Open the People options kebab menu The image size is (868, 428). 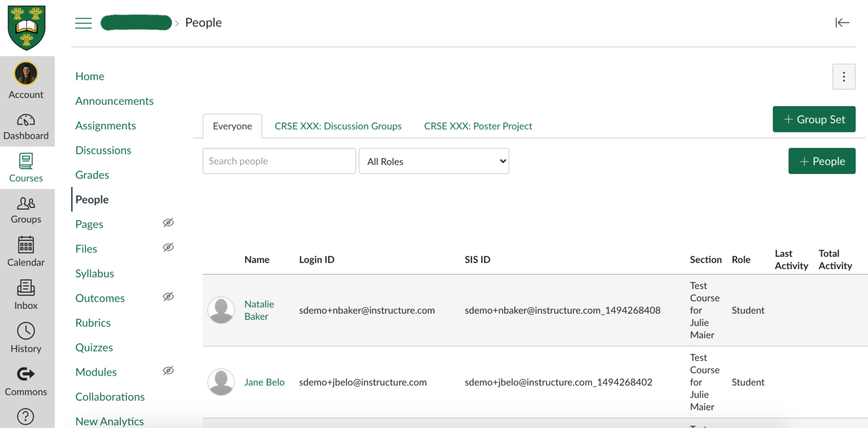tap(844, 76)
